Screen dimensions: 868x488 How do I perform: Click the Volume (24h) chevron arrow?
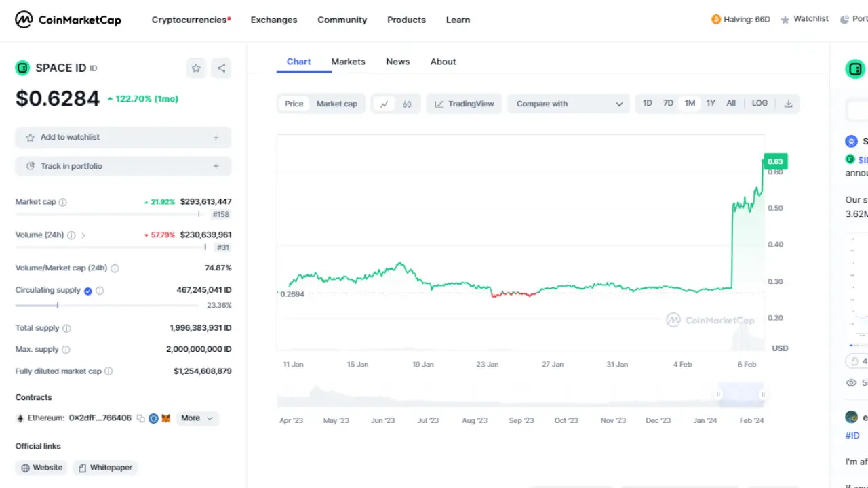83,235
